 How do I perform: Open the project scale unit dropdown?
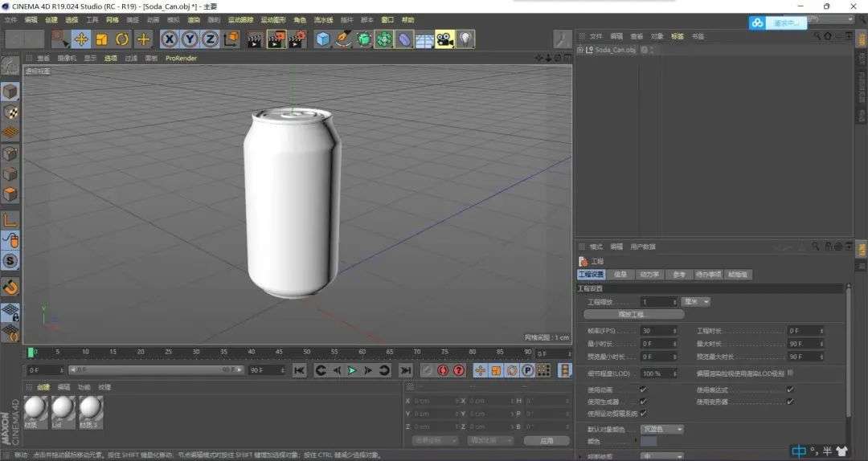pyautogui.click(x=695, y=302)
